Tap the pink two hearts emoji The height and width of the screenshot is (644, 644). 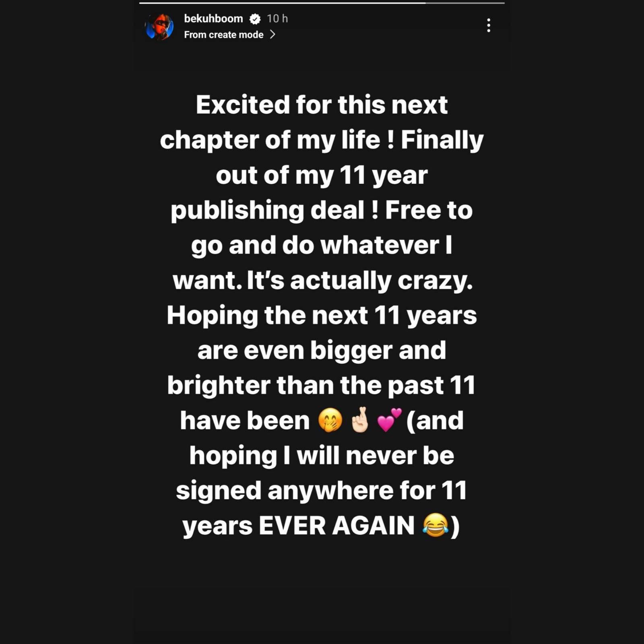(389, 420)
